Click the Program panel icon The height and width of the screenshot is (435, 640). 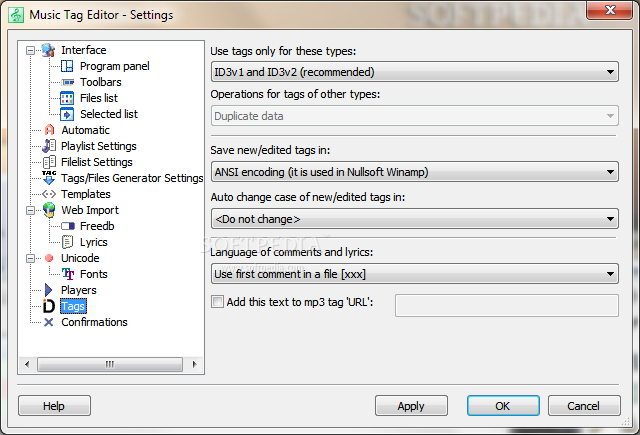click(x=67, y=66)
